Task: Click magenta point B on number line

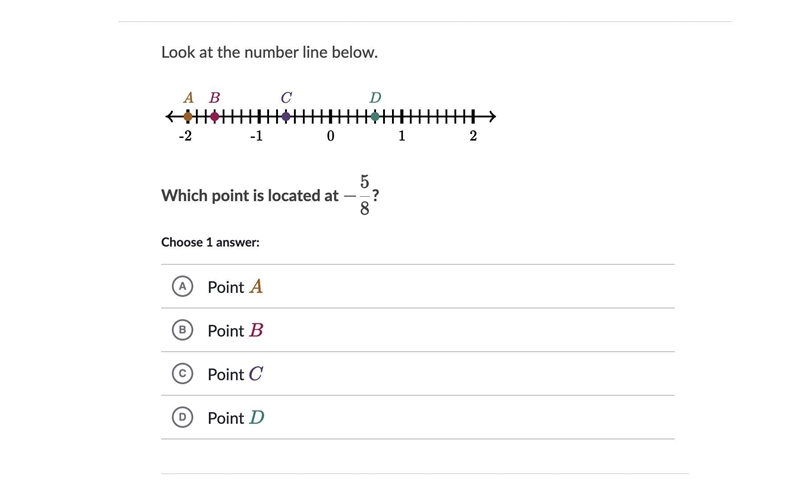Action: 215,116
